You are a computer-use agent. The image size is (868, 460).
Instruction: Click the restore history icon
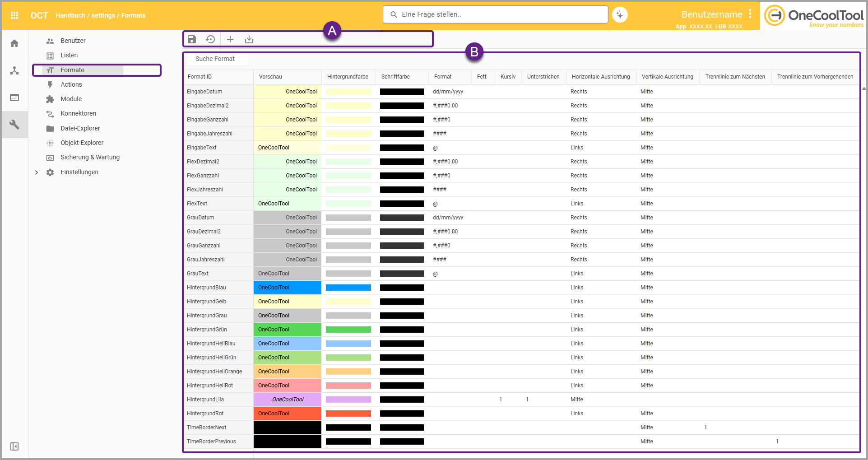pos(210,39)
